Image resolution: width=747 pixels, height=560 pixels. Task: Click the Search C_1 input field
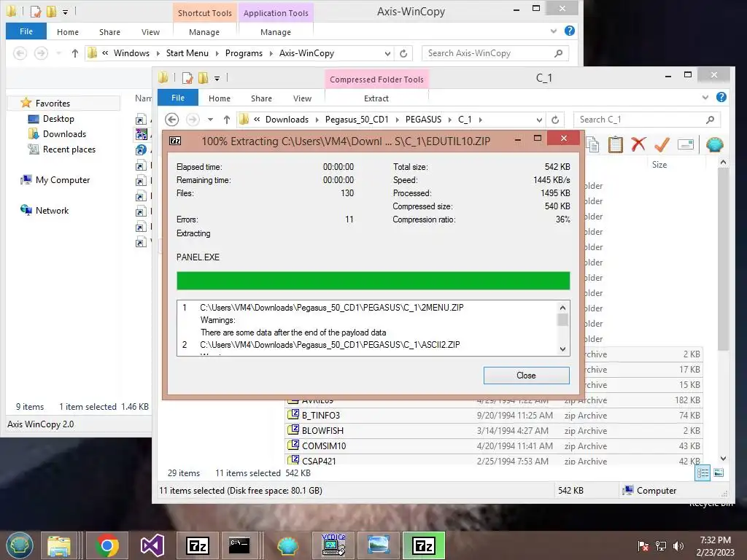pyautogui.click(x=639, y=120)
